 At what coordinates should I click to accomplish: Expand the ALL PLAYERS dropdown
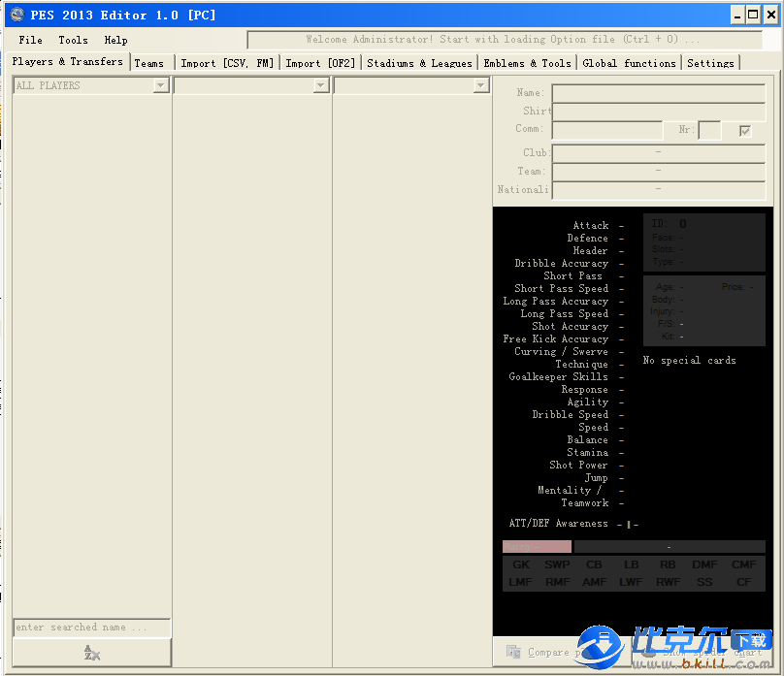(x=161, y=86)
